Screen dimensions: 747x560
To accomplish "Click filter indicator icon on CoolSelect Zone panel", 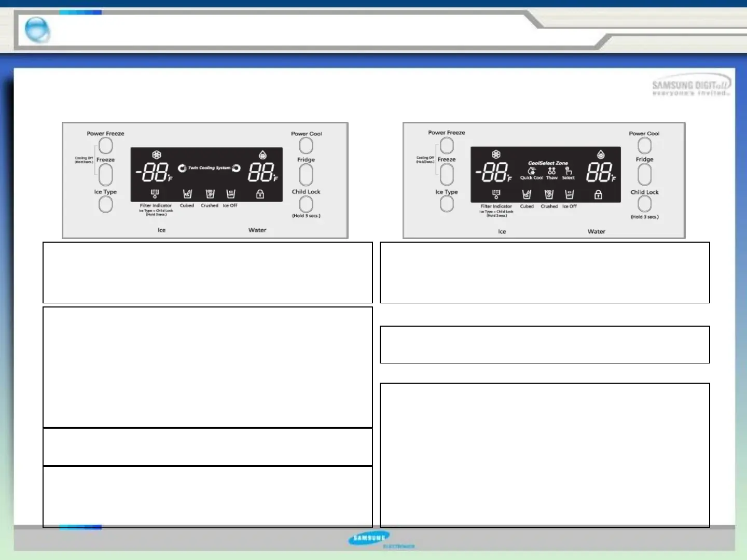I will 496,195.
